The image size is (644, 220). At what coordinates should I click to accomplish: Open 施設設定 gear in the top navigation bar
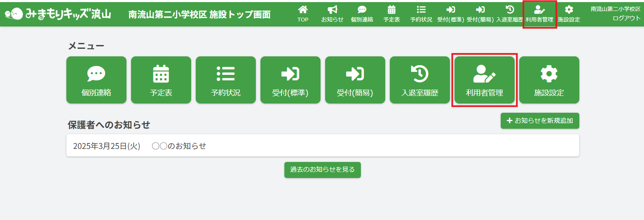[x=568, y=14]
